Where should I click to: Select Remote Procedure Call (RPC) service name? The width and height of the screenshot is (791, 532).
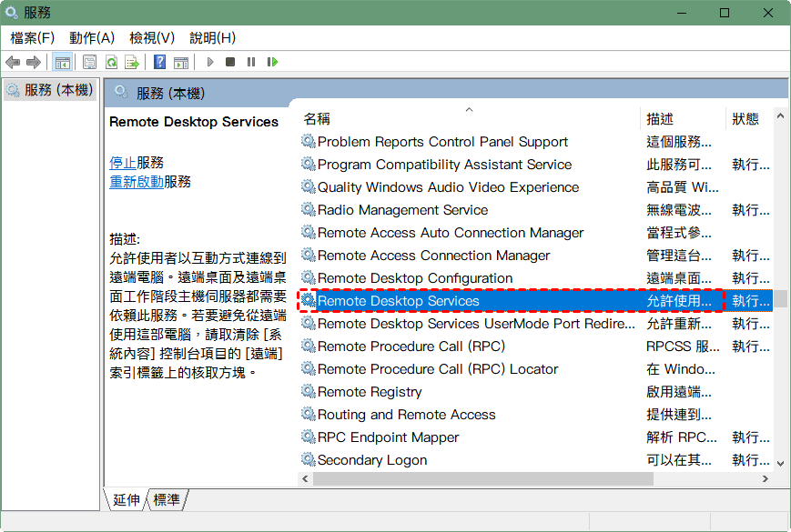(411, 346)
